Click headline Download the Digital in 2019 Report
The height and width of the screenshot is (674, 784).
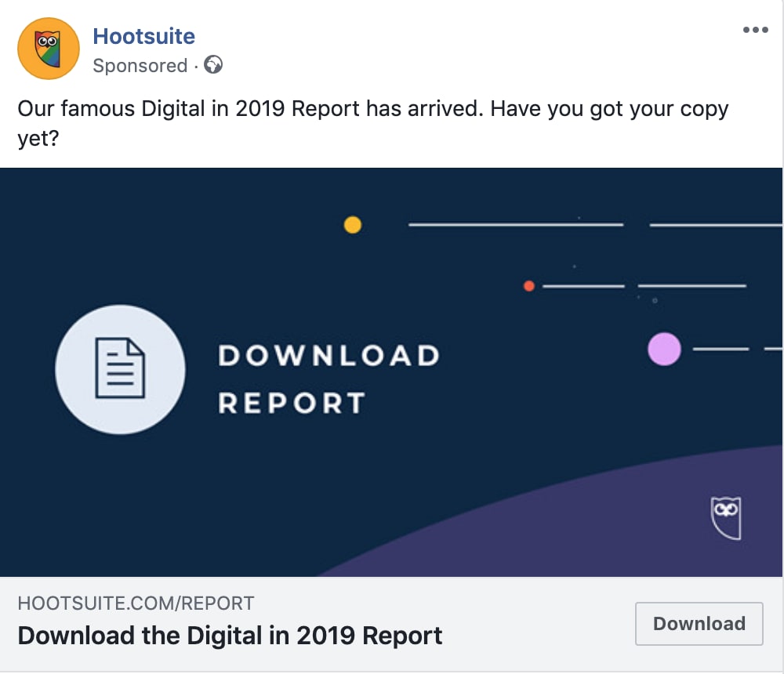point(230,636)
